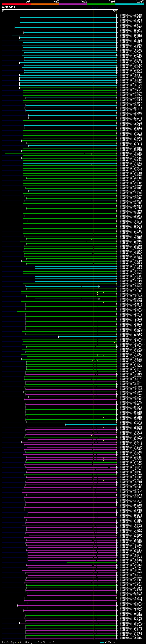Select the UniRef100_B6TA19 label
This screenshot has width=146, height=644.
pos(131,63)
